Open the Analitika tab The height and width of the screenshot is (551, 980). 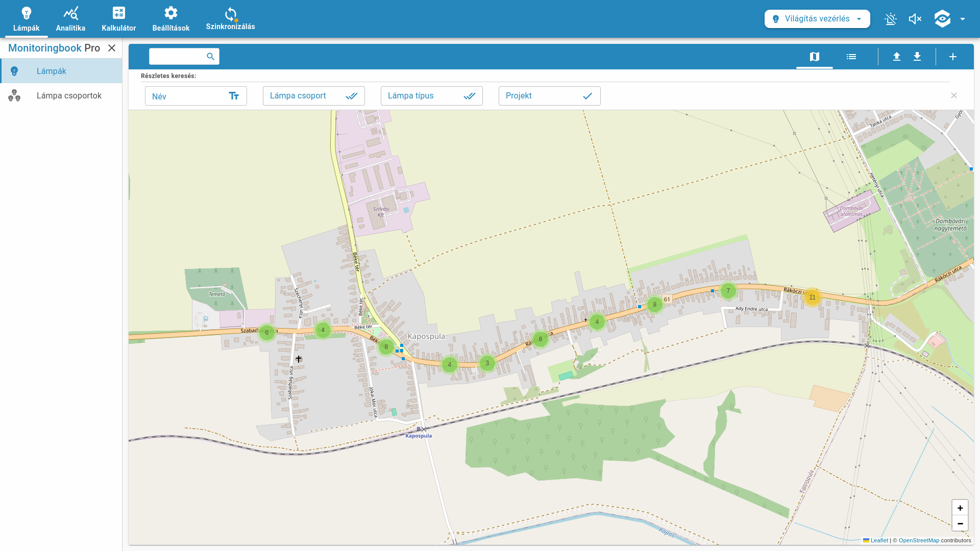(x=70, y=19)
